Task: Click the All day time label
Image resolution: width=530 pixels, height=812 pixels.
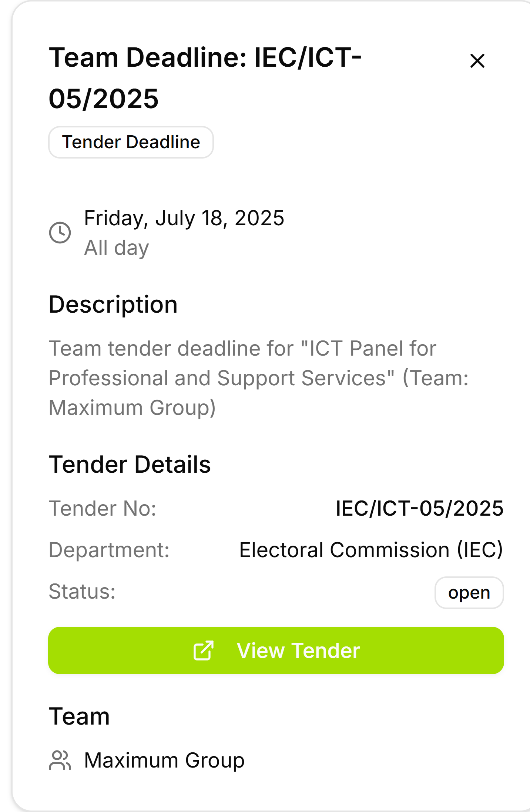Action: pyautogui.click(x=117, y=248)
